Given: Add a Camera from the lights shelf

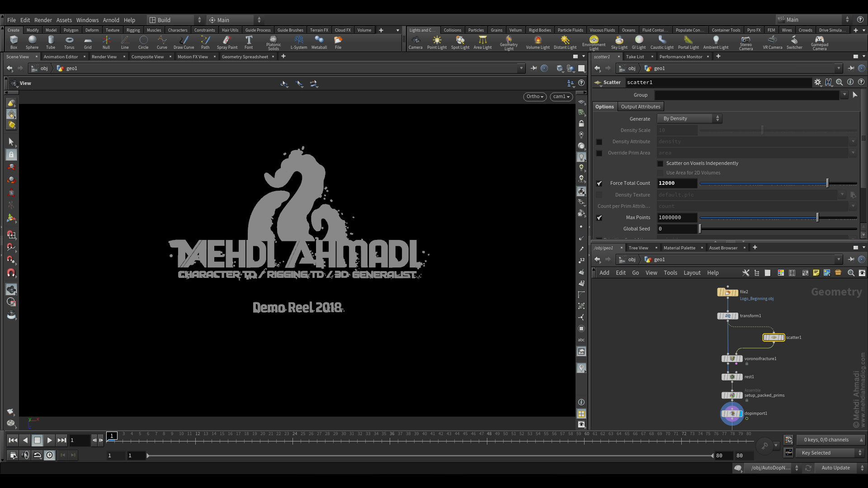Looking at the screenshot, I should pos(415,42).
